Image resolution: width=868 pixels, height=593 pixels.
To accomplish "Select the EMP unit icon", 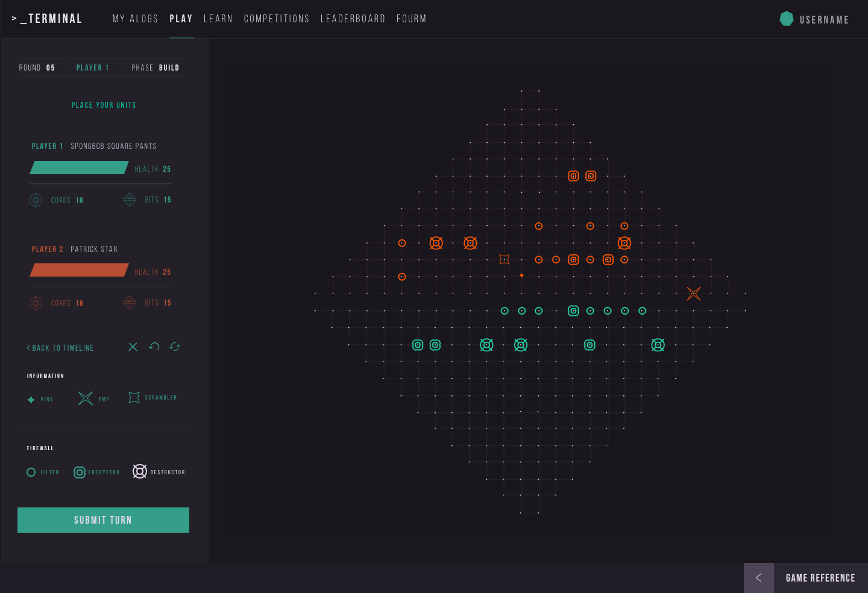I will (x=86, y=398).
